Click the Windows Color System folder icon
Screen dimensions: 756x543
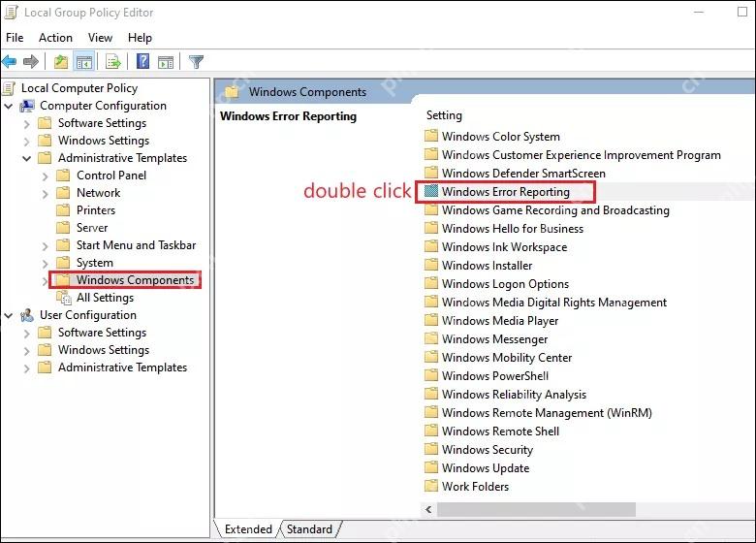click(x=431, y=136)
